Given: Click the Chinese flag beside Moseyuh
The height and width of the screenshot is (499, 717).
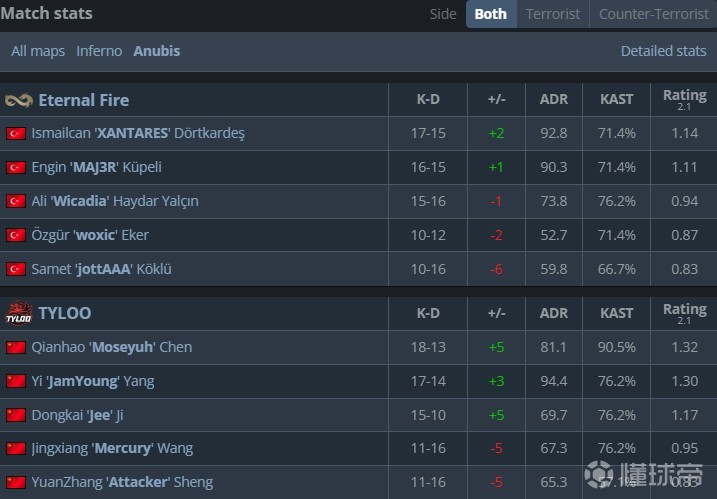Looking at the screenshot, I should (15, 347).
